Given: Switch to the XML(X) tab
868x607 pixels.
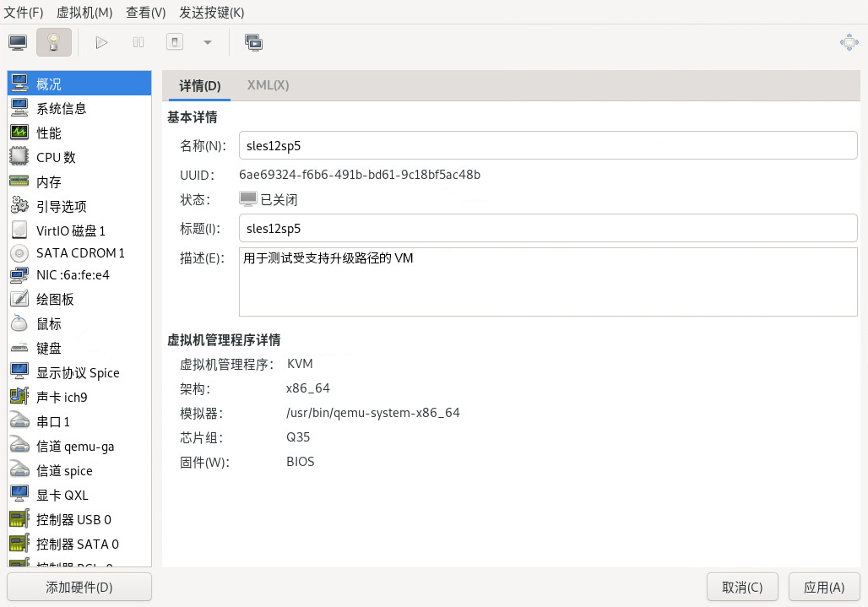Looking at the screenshot, I should click(268, 85).
